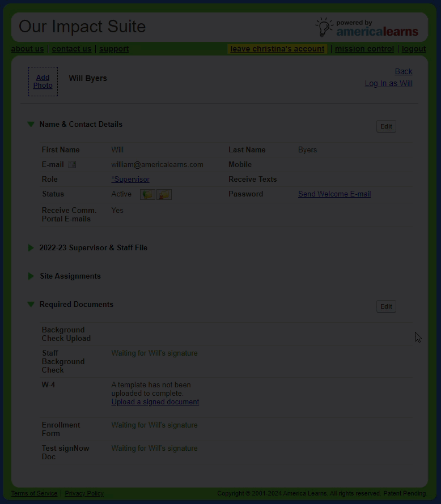The height and width of the screenshot is (504, 441).
Task: Collapse the Name & Contact Details section
Action: pyautogui.click(x=31, y=125)
